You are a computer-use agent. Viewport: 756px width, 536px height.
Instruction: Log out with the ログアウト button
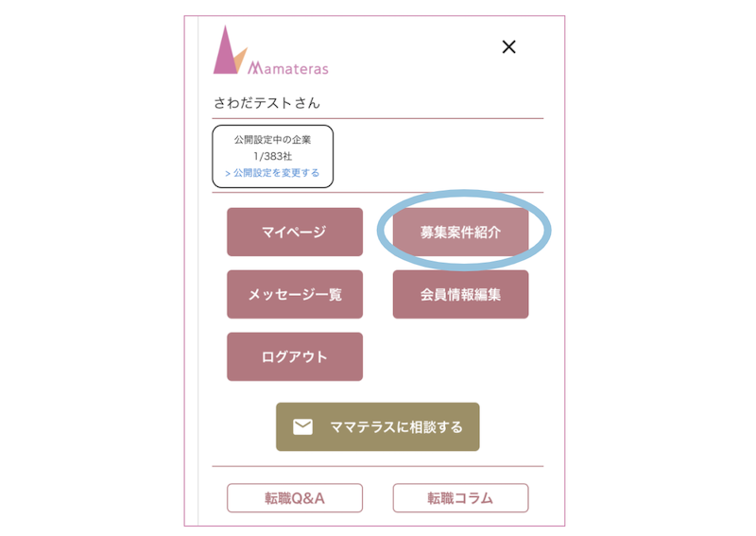[295, 356]
